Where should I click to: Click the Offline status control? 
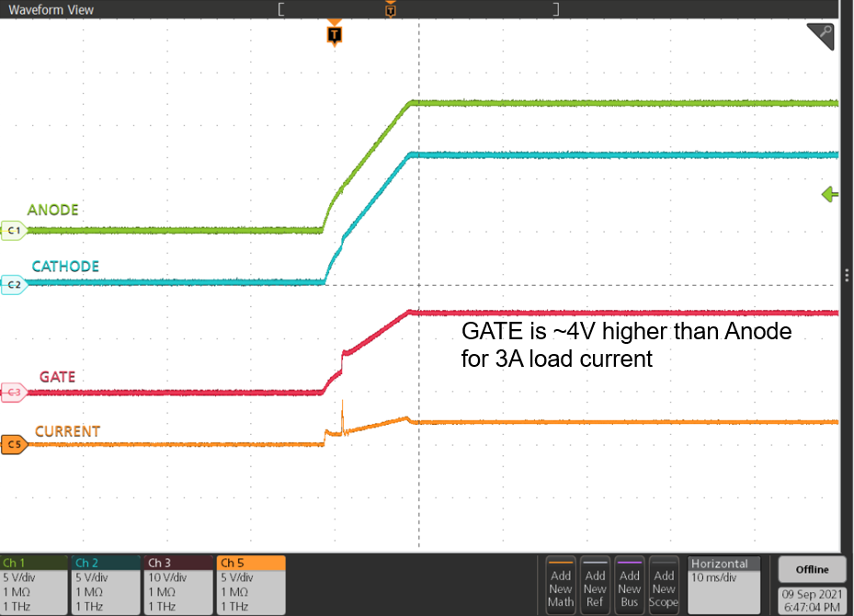click(x=812, y=568)
